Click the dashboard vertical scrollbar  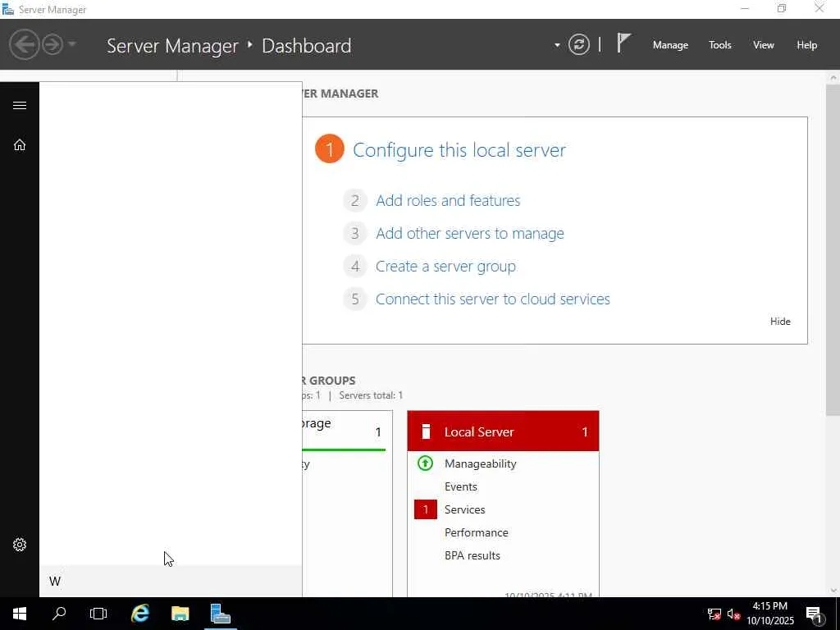(x=833, y=249)
